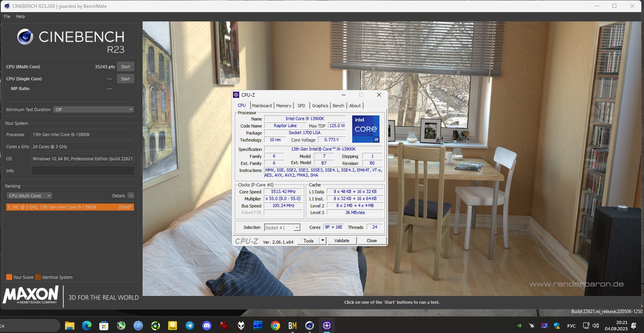644x333 pixels.
Task: Expand the ranking Details arrow
Action: [x=131, y=196]
